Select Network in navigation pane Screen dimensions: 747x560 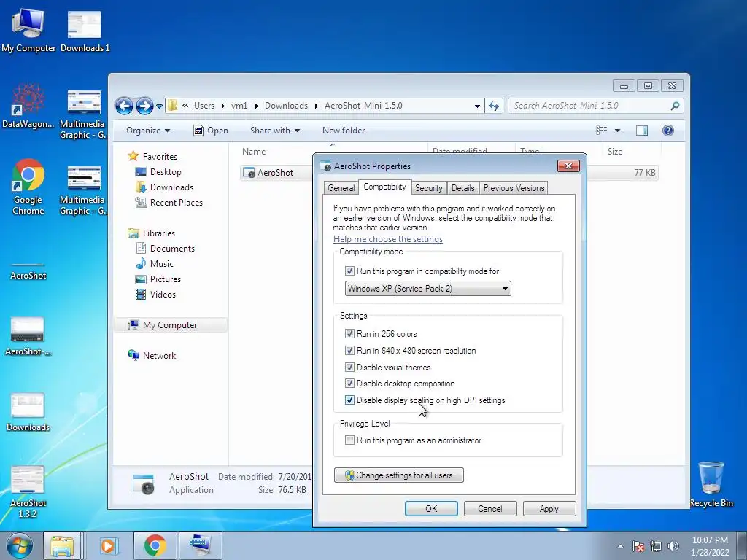(152, 355)
